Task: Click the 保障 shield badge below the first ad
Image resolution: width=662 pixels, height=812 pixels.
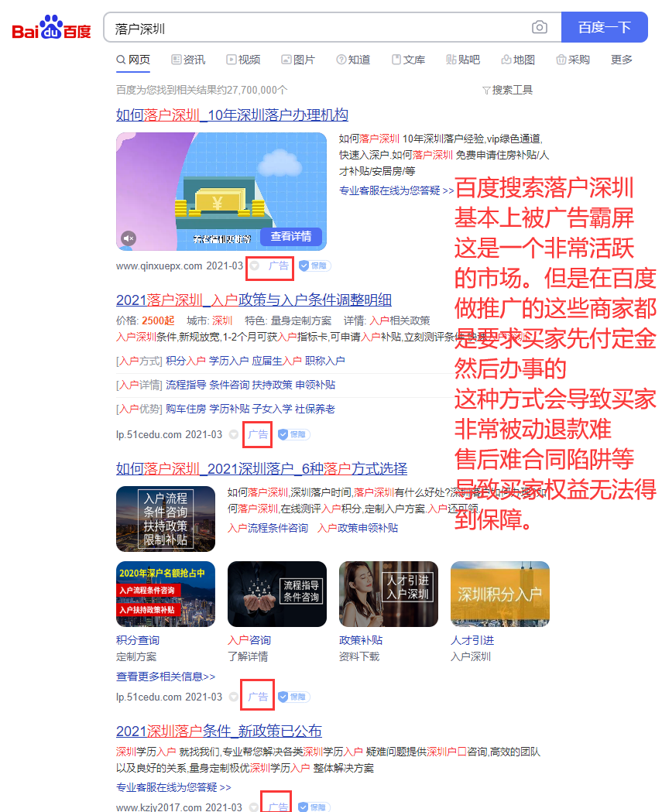Action: pyautogui.click(x=314, y=266)
